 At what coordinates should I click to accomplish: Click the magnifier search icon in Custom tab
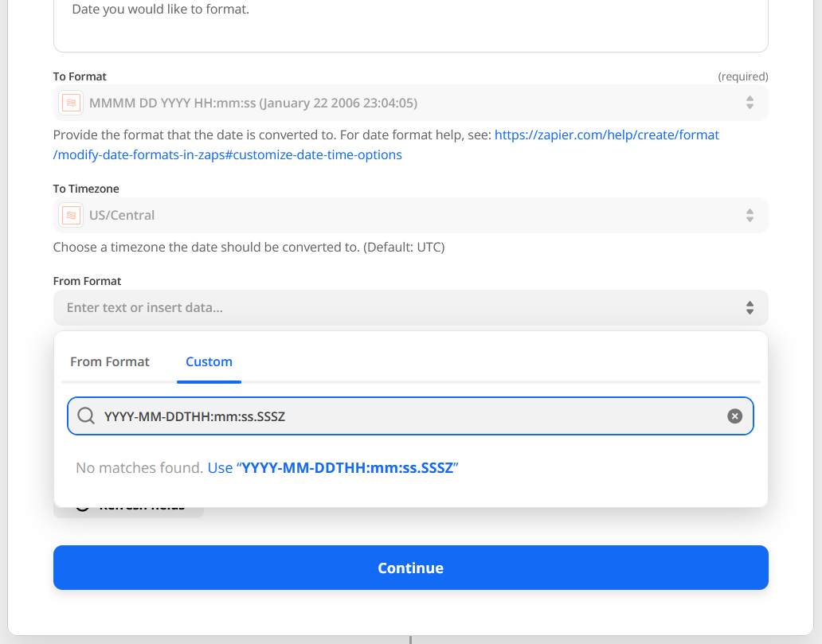[86, 416]
